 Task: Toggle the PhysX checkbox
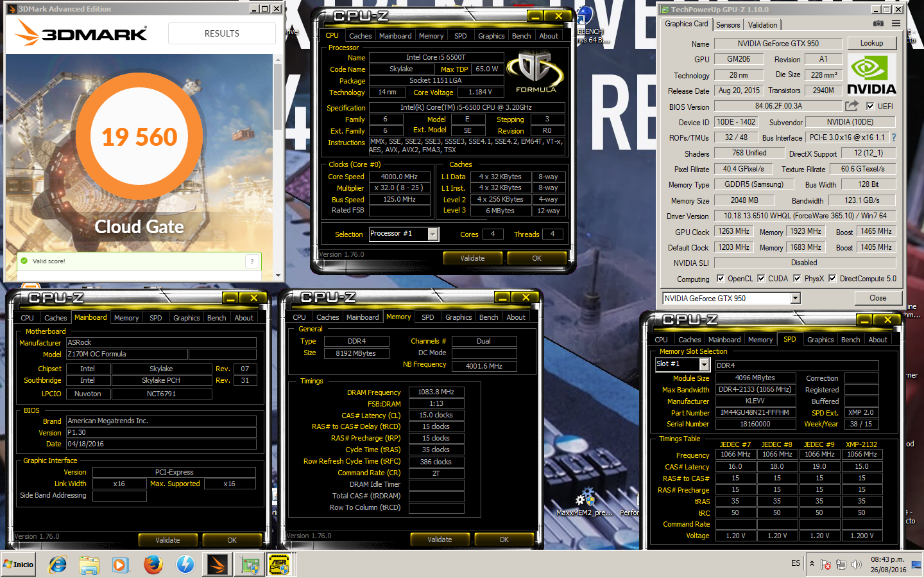[797, 279]
